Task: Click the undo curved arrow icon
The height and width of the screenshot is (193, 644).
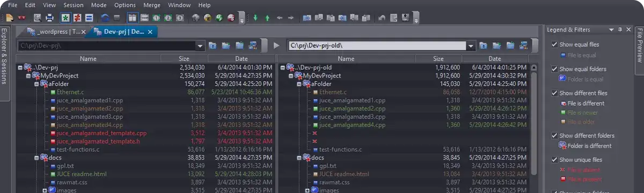Action: click(x=382, y=18)
